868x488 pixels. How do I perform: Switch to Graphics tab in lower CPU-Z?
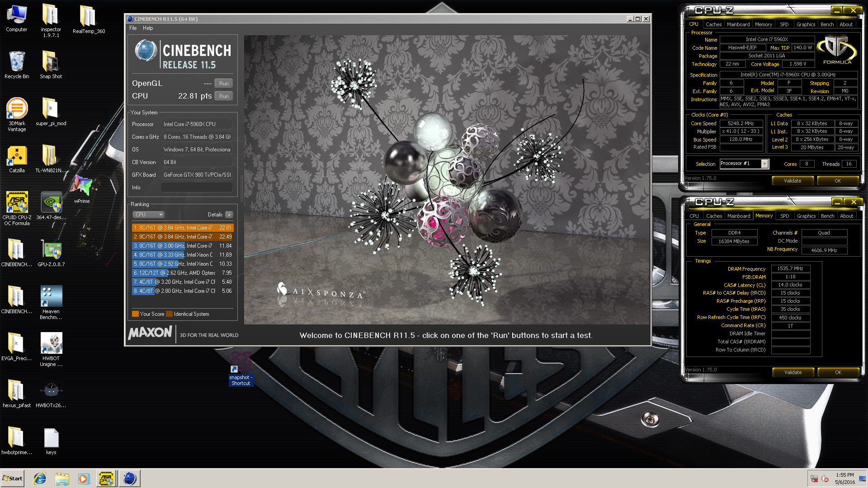click(806, 216)
